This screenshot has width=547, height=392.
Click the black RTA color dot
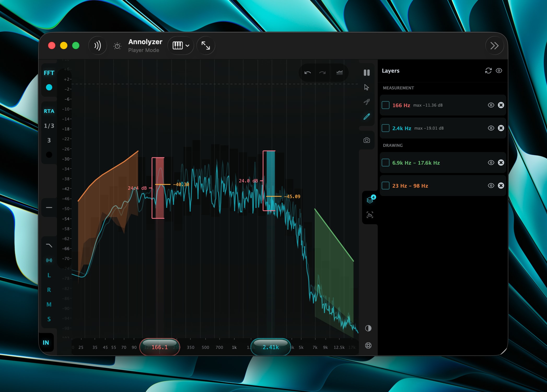tap(49, 155)
